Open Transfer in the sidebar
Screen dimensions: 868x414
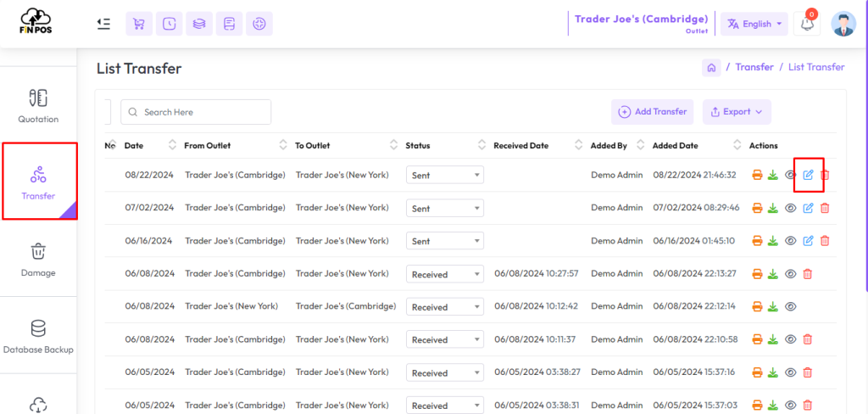point(39,182)
